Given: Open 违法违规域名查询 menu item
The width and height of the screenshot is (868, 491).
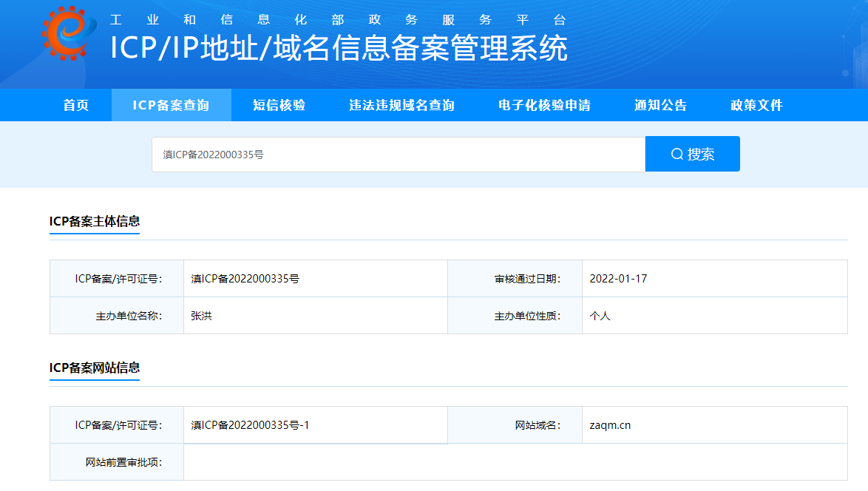Looking at the screenshot, I should click(401, 105).
